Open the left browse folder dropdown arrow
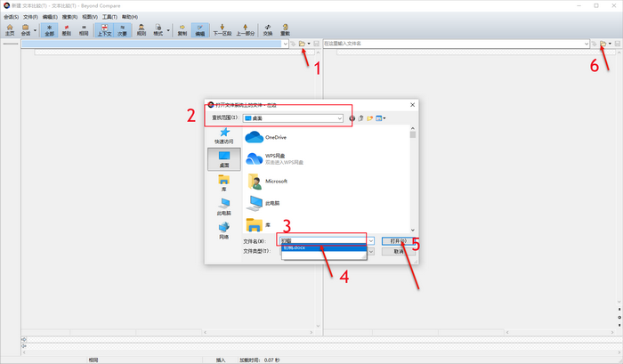 309,44
